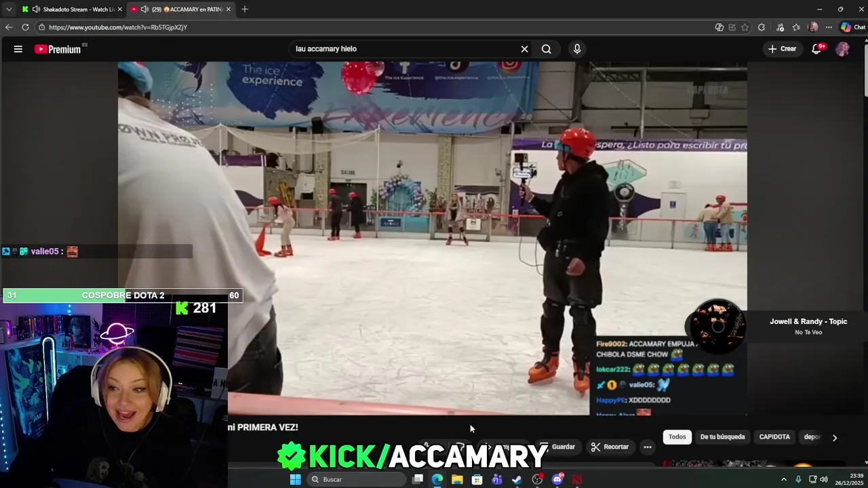Open Microsoft Edge from taskbar

(437, 479)
